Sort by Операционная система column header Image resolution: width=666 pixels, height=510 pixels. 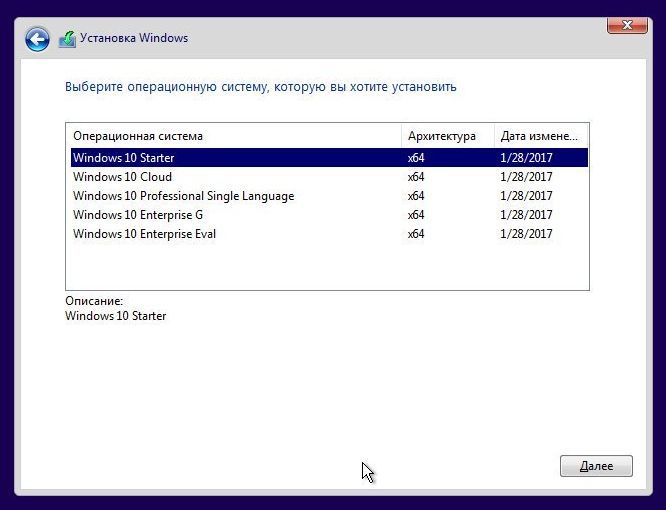(138, 136)
